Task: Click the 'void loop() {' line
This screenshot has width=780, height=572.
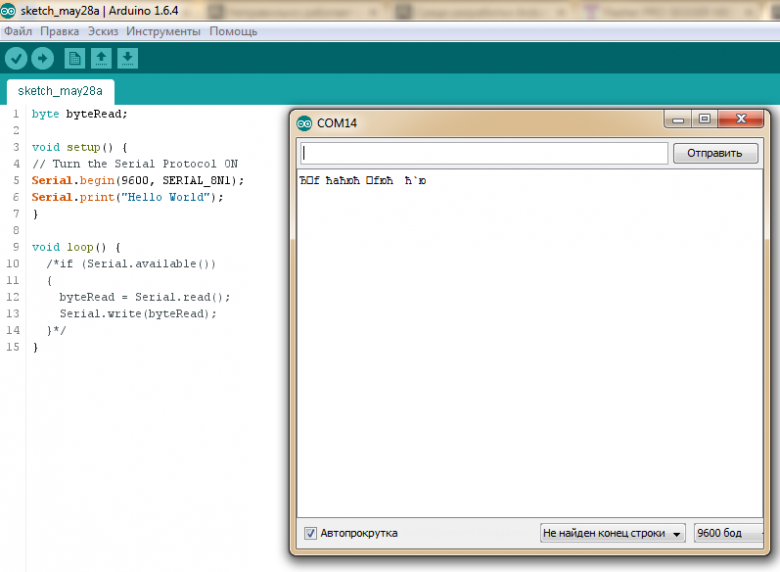Action: point(76,247)
